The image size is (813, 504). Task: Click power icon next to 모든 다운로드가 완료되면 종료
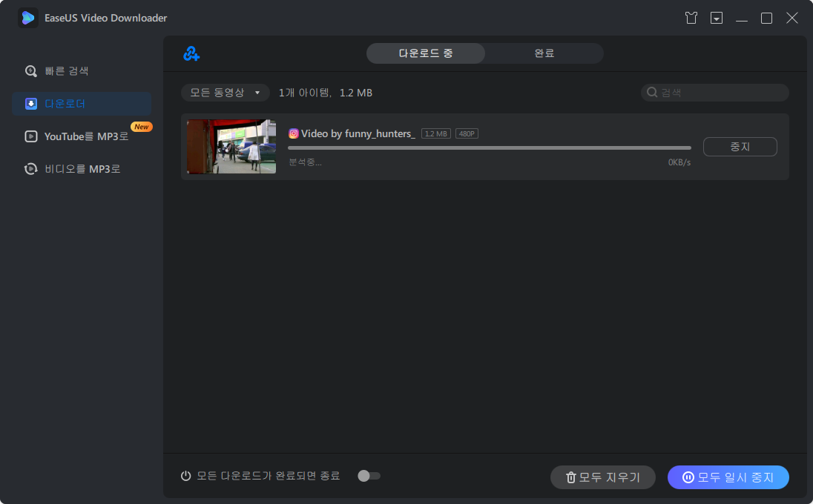click(x=185, y=476)
